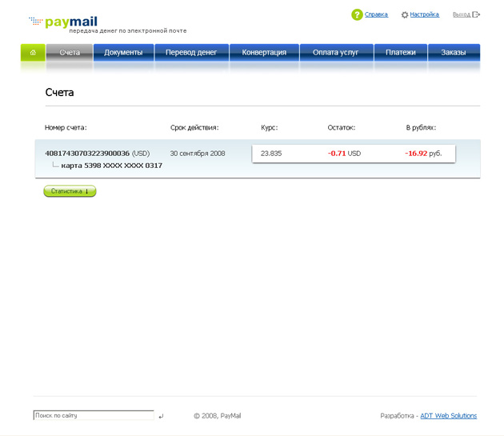This screenshot has height=436, width=504.
Task: Go to the Перевод денег tab
Action: click(x=191, y=53)
